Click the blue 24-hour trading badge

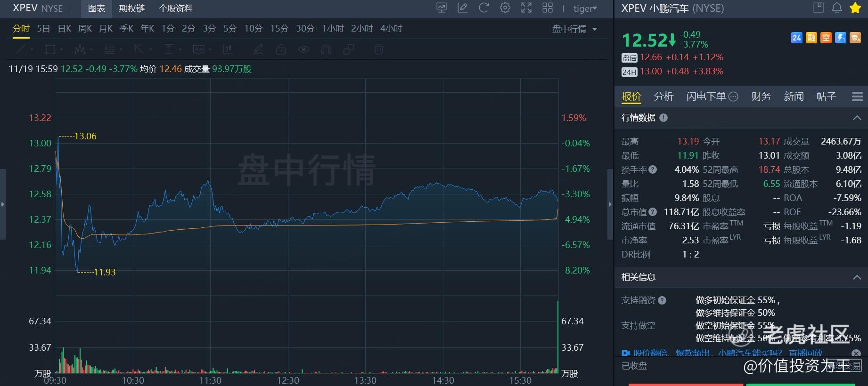pos(796,38)
